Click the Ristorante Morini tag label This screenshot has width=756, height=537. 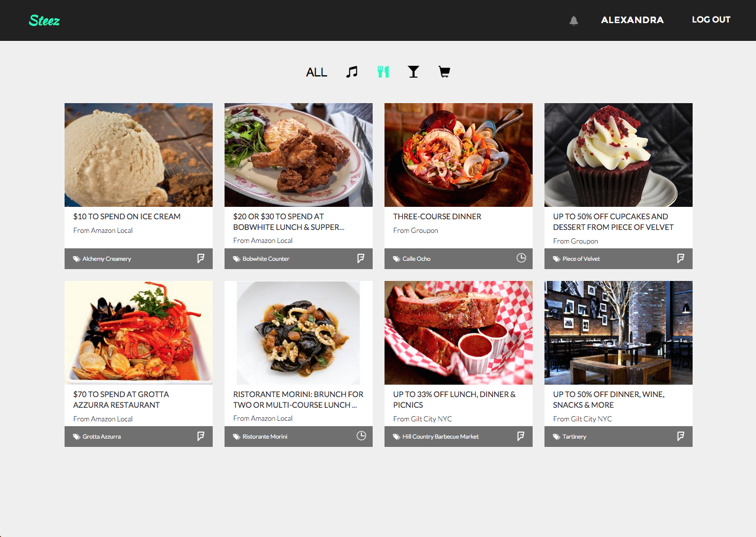265,437
